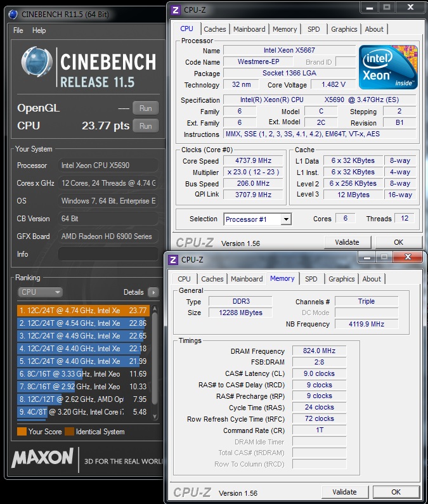This screenshot has height=504, width=428.
Task: Switch to SPD tab in top CPU-Z window
Action: click(x=313, y=29)
